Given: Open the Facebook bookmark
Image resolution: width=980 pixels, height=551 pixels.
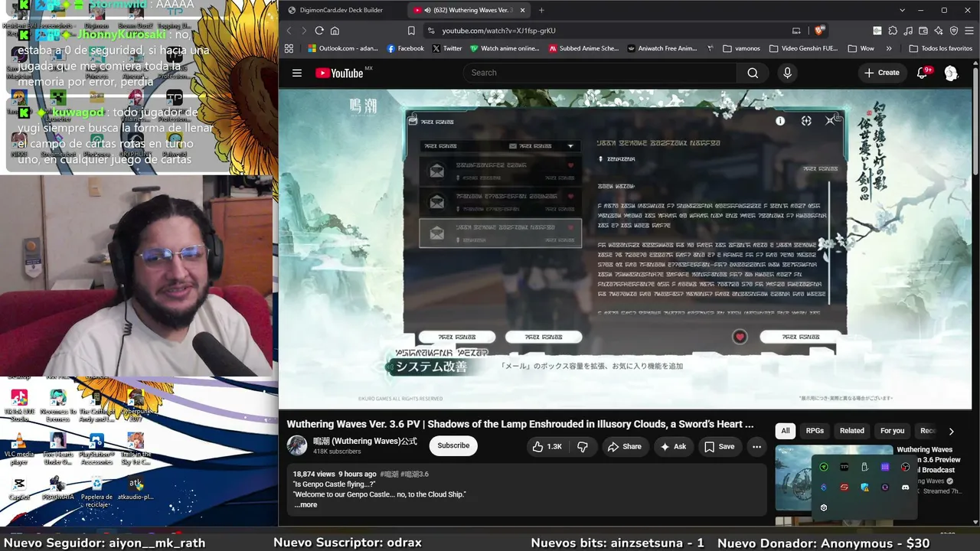Looking at the screenshot, I should (x=405, y=48).
